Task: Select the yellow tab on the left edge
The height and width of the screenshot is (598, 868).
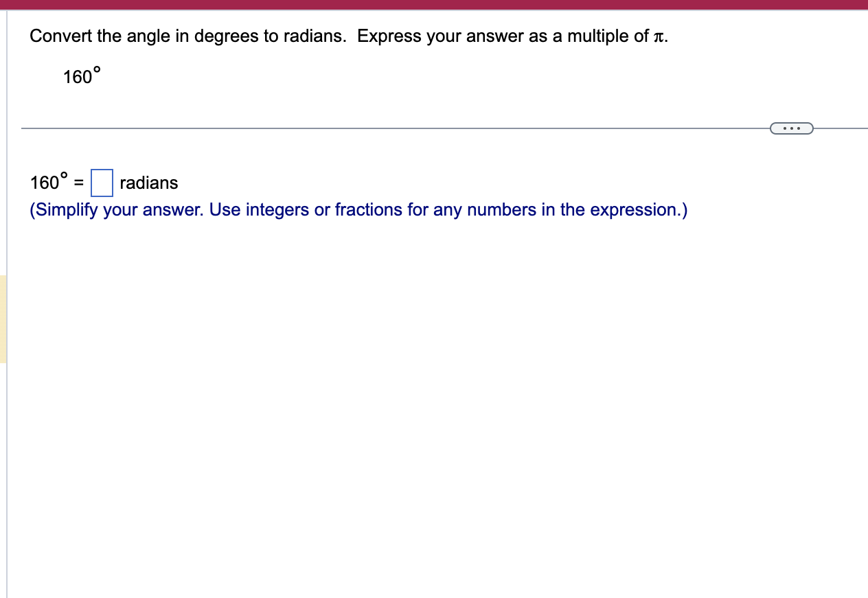Action: (3, 316)
